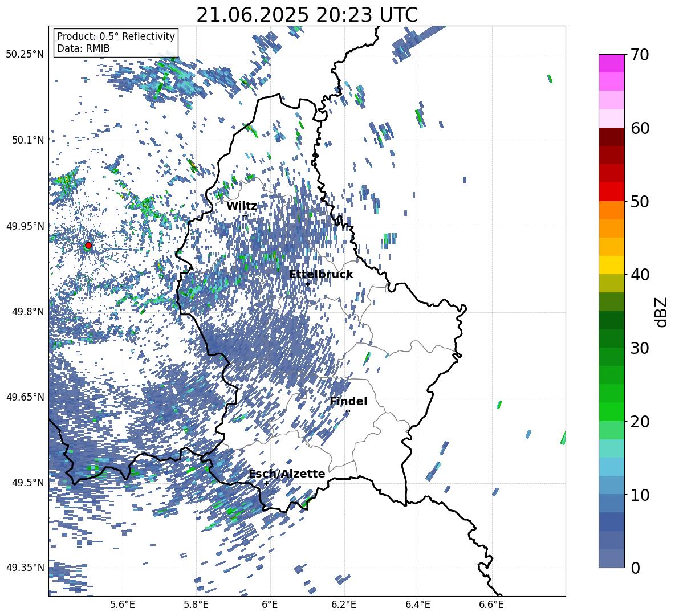Click the 49.8°N latitude label
The width and height of the screenshot is (675, 616).
coord(27,312)
